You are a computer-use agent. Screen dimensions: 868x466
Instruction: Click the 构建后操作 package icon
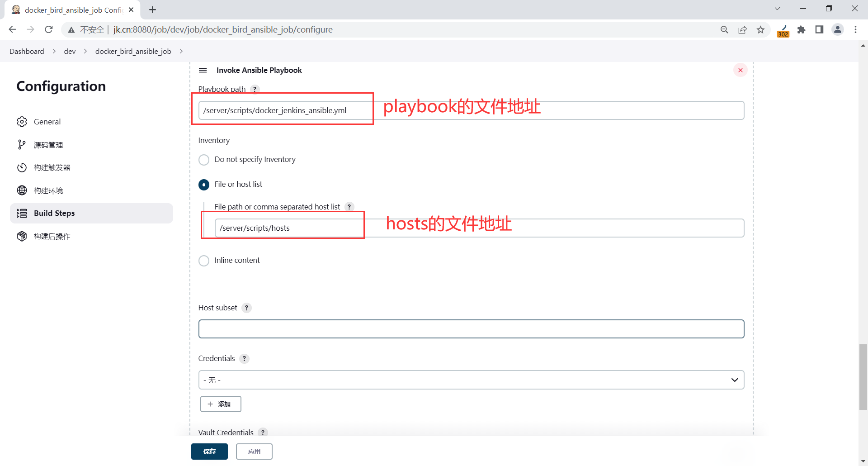point(22,236)
